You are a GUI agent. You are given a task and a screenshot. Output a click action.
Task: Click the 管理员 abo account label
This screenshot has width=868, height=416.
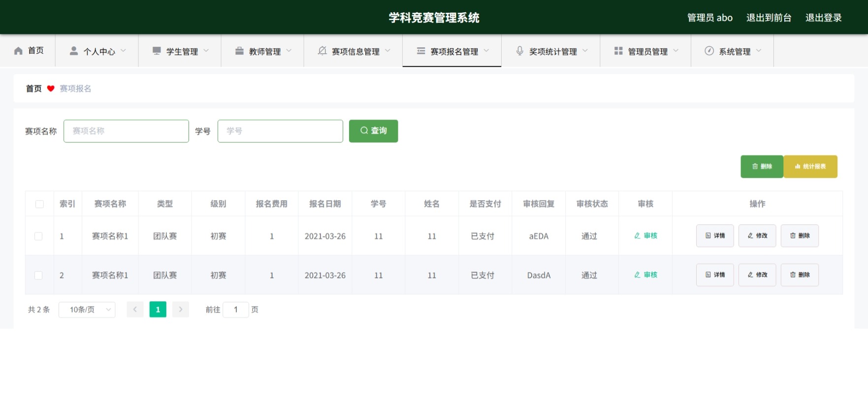(x=710, y=18)
